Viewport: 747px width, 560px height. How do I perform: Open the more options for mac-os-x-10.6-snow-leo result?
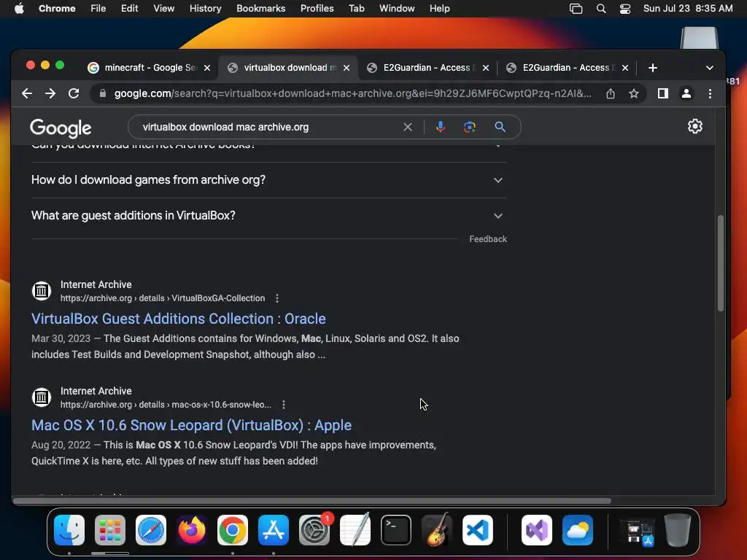tap(284, 404)
